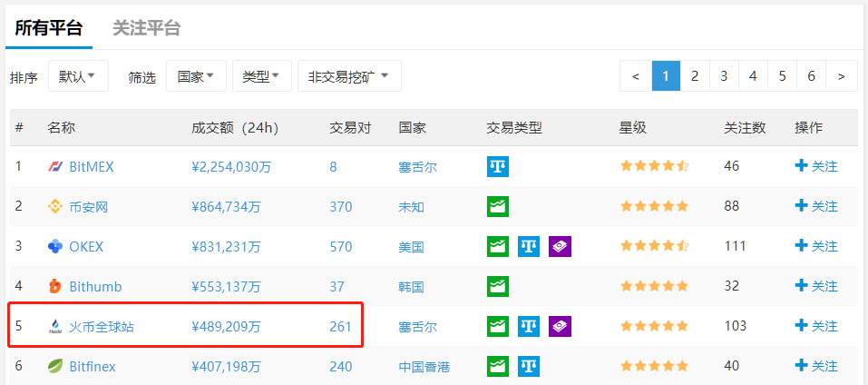Viewport: 868px width, 385px height.
Task: Click OKEX row blue futures scale icon
Action: (x=529, y=246)
